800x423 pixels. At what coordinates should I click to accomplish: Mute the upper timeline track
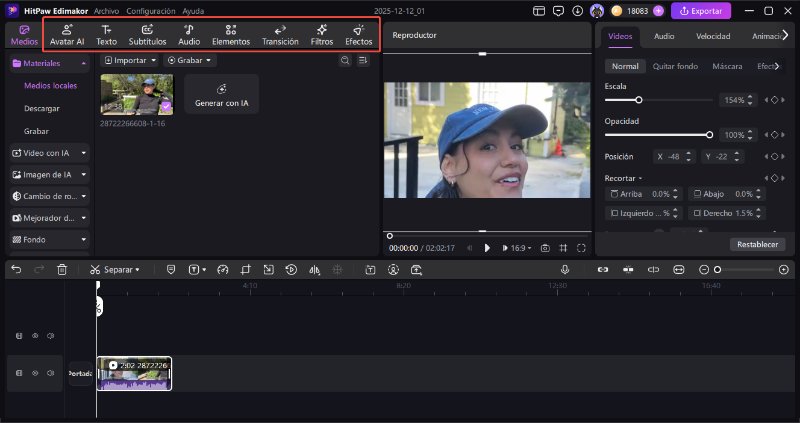50,336
